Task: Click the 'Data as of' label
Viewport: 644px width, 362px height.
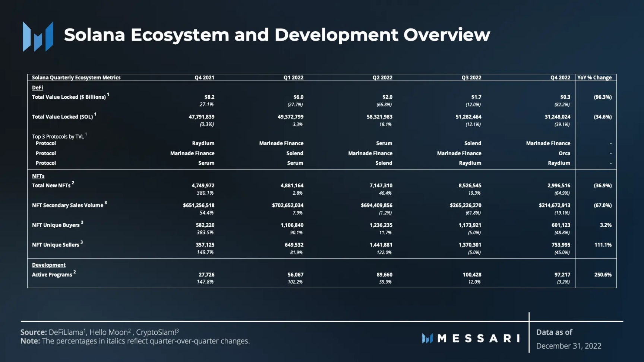Action: pos(554,332)
